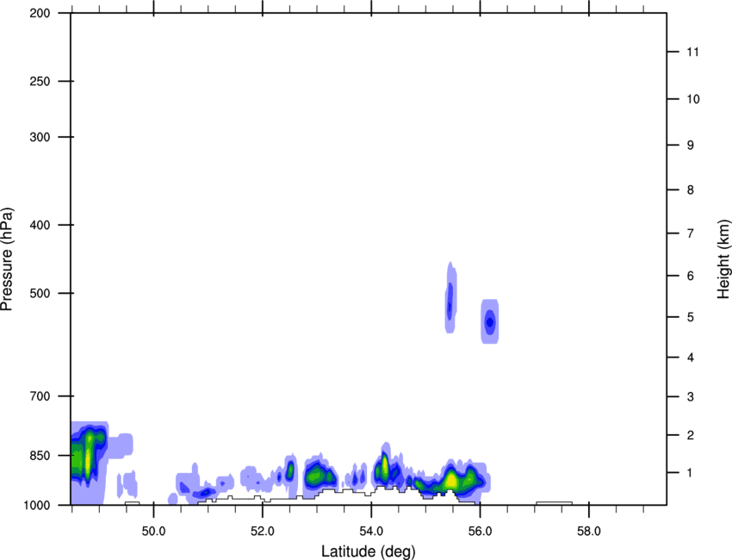The height and width of the screenshot is (560, 732).
Task: Click the 50.0 latitude label
Action: click(153, 532)
